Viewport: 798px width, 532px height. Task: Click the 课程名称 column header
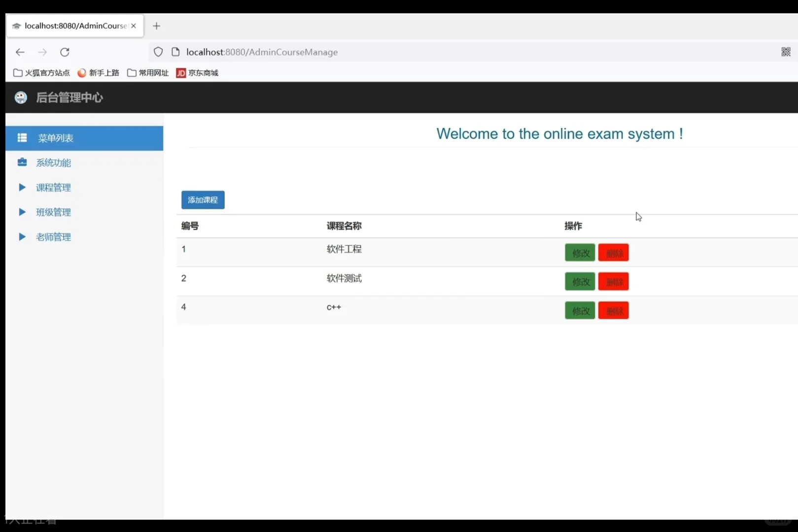[x=344, y=226]
